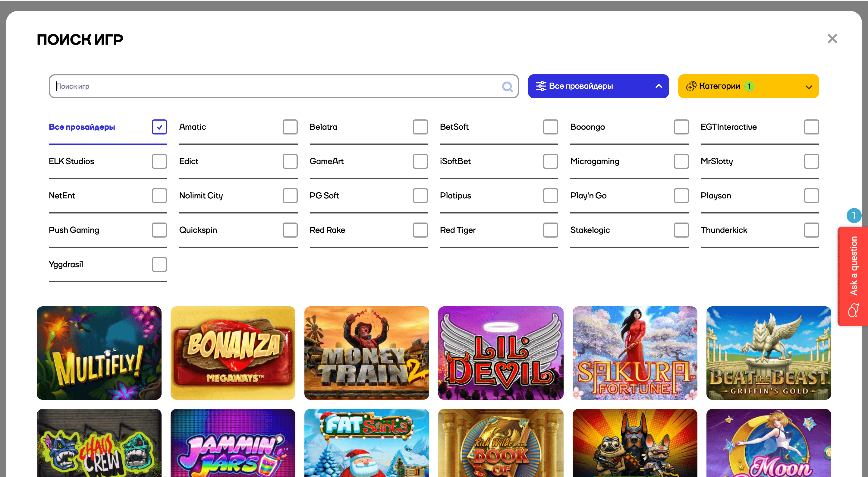
Task: Tick the Yggdrasil provider checkbox
Action: (x=159, y=264)
